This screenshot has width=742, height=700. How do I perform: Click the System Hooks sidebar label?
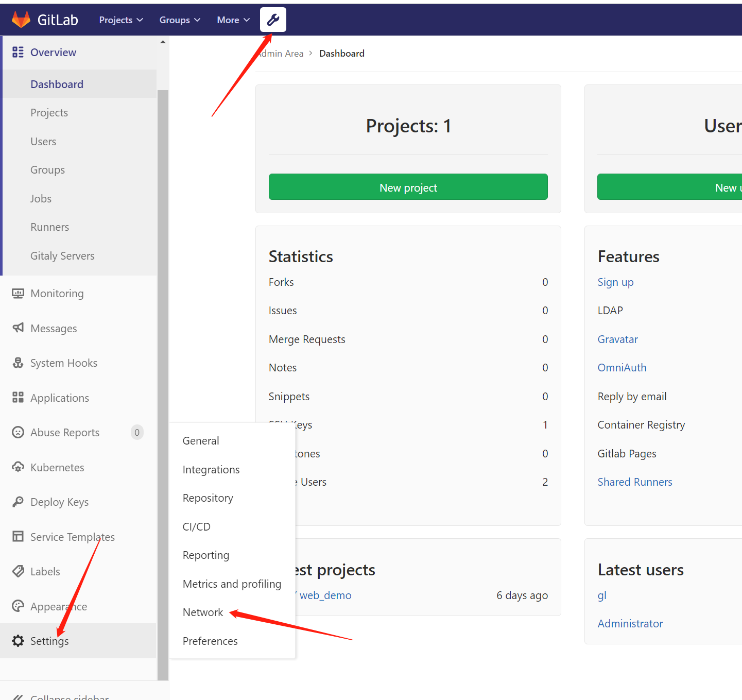tap(64, 363)
